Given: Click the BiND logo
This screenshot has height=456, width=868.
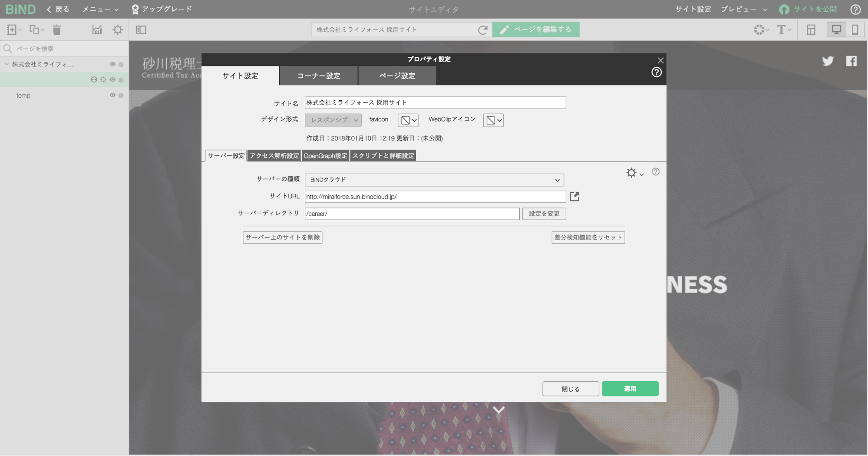Looking at the screenshot, I should click(20, 9).
